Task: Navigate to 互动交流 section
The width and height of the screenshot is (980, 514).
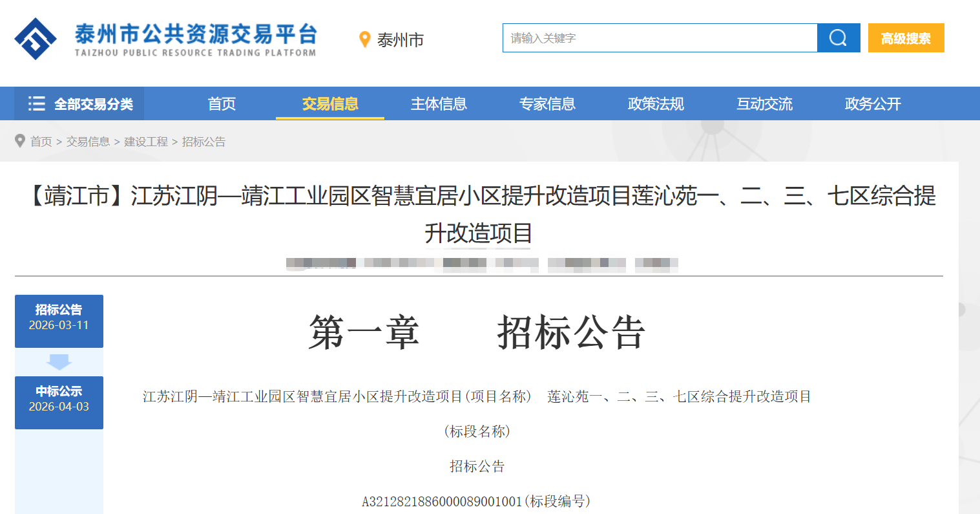Action: click(x=764, y=104)
